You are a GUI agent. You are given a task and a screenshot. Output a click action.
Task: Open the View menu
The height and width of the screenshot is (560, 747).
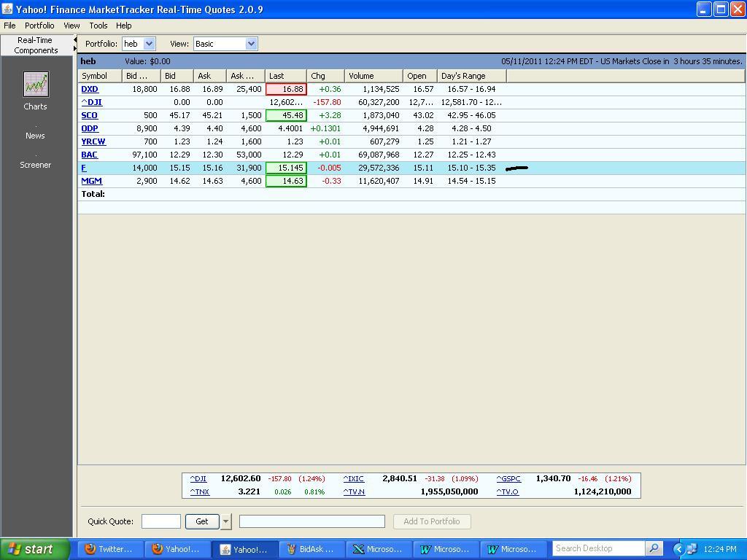pyautogui.click(x=71, y=26)
